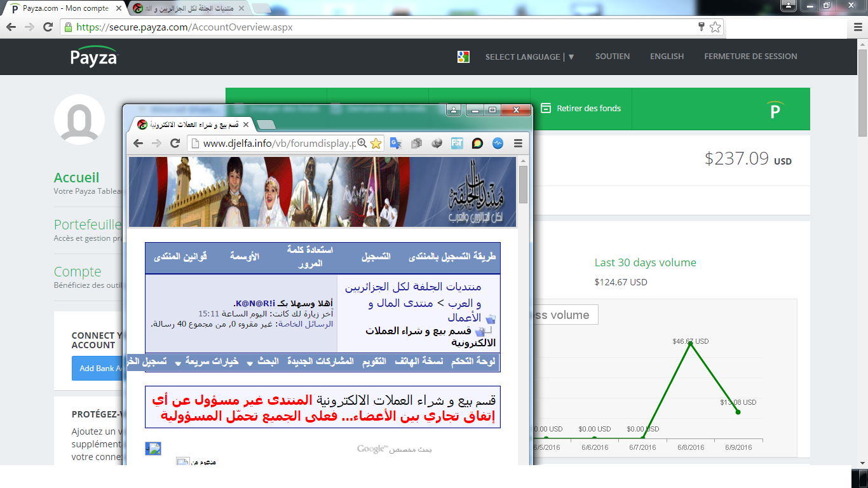Go forward in the Djelfa forum window
Screen dimensions: 868x488
click(x=156, y=144)
